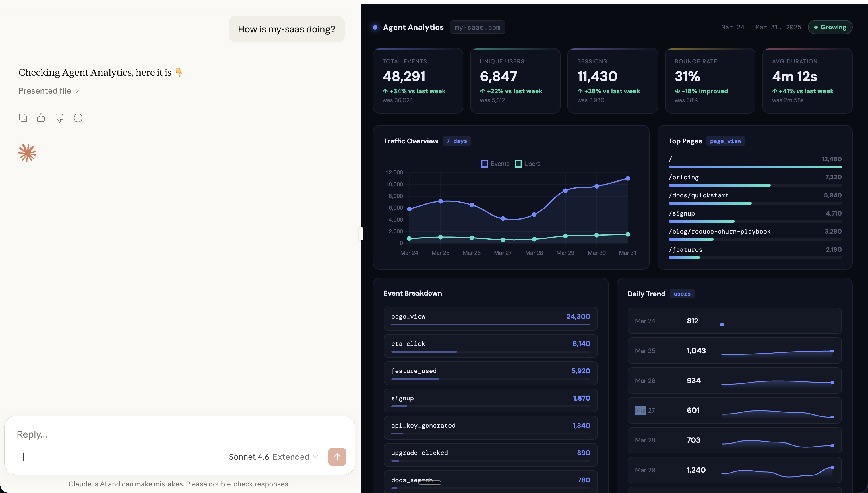Regenerate the response with the retry icon
The image size is (868, 493).
click(x=78, y=118)
